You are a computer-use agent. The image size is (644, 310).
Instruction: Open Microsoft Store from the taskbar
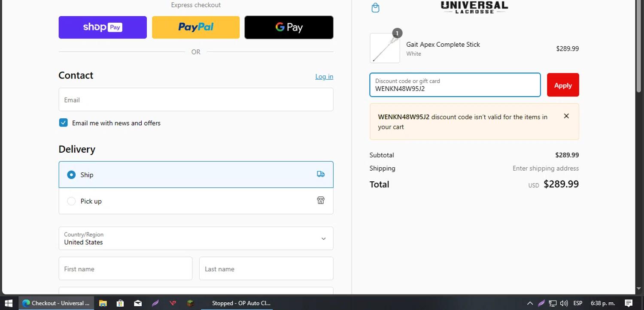pos(120,303)
